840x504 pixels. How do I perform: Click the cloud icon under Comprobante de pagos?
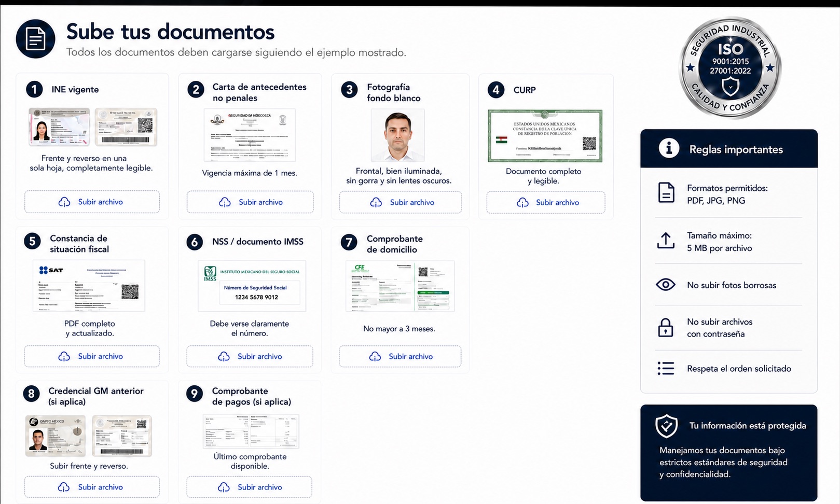[x=224, y=487]
